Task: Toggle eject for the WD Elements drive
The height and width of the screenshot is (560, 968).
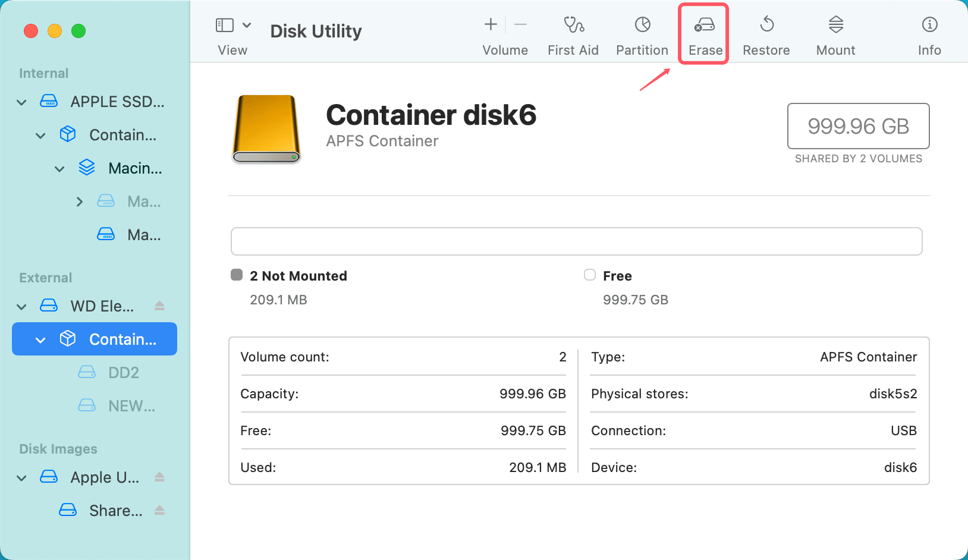Action: pos(159,306)
